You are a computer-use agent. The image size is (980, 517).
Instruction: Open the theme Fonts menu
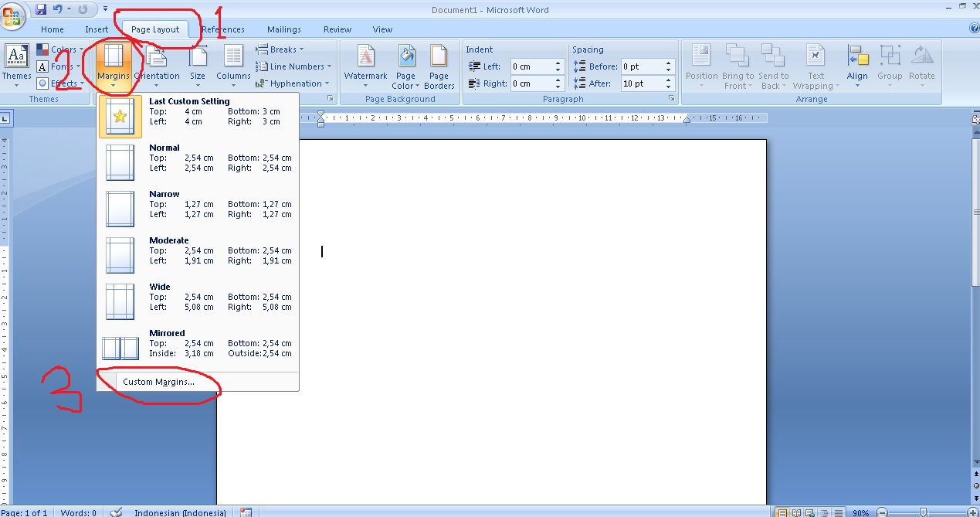click(58, 67)
